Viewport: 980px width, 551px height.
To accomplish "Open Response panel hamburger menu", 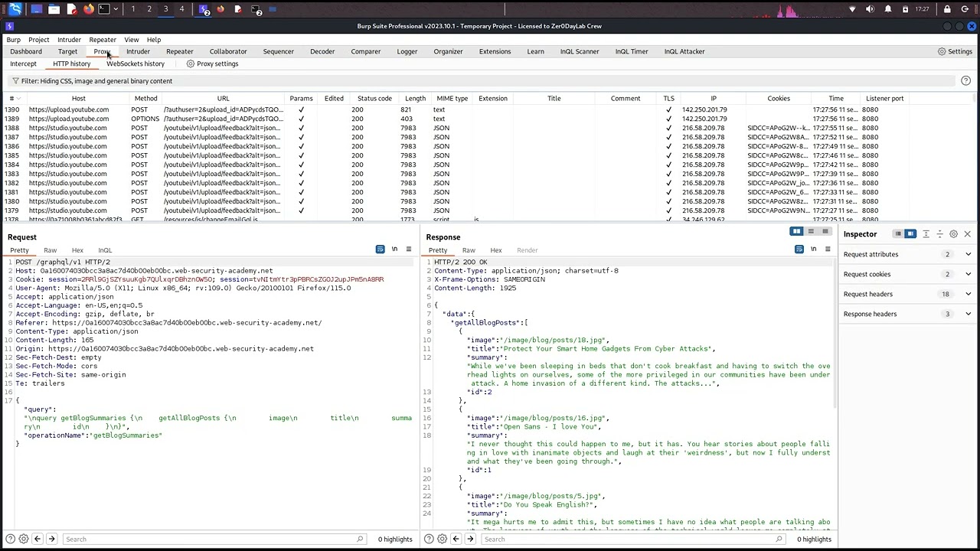I will coord(827,249).
